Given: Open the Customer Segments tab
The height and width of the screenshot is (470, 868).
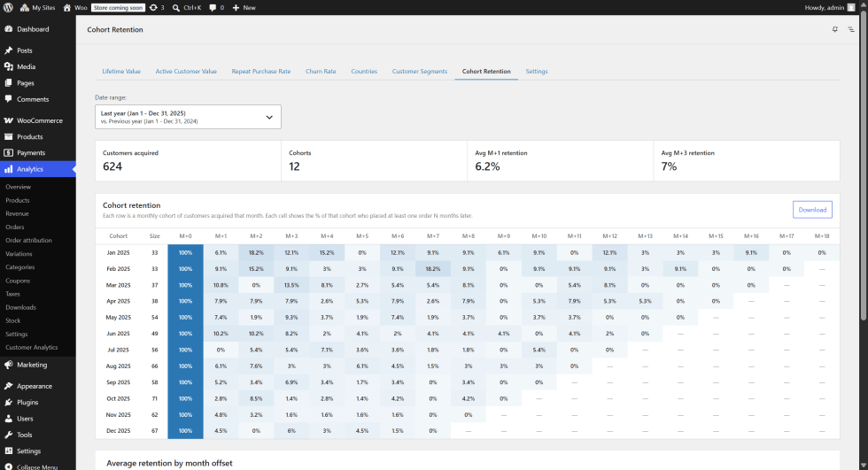Looking at the screenshot, I should [x=420, y=72].
